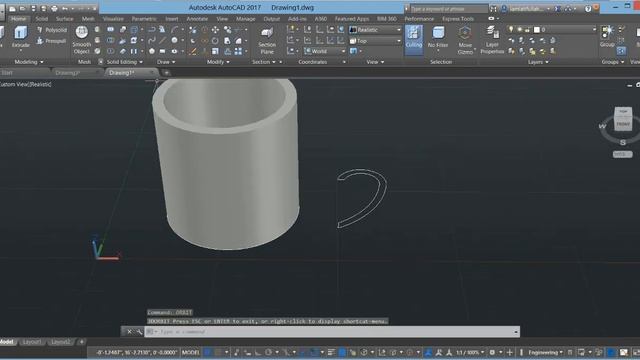The width and height of the screenshot is (640, 360).
Task: Expand the Modify panel
Action: pos(218,62)
